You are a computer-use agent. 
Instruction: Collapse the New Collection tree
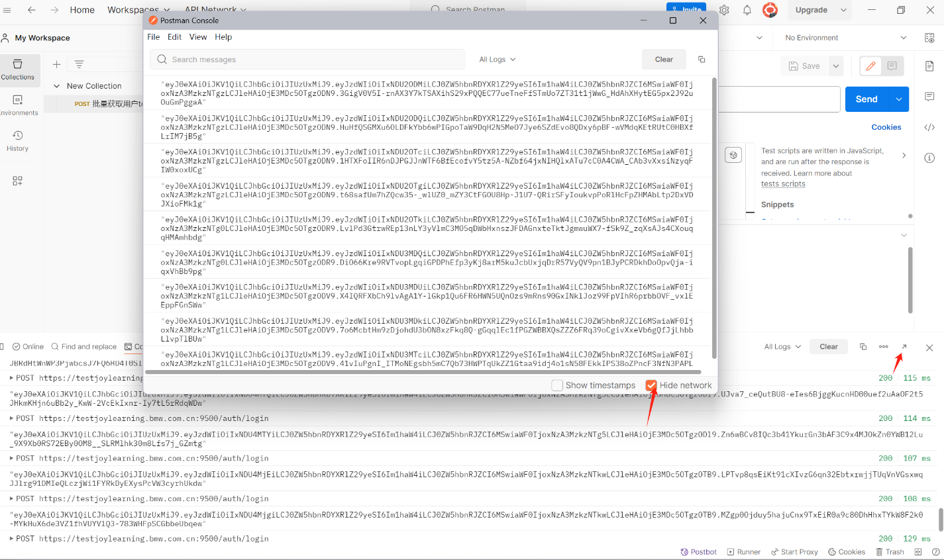pyautogui.click(x=56, y=86)
